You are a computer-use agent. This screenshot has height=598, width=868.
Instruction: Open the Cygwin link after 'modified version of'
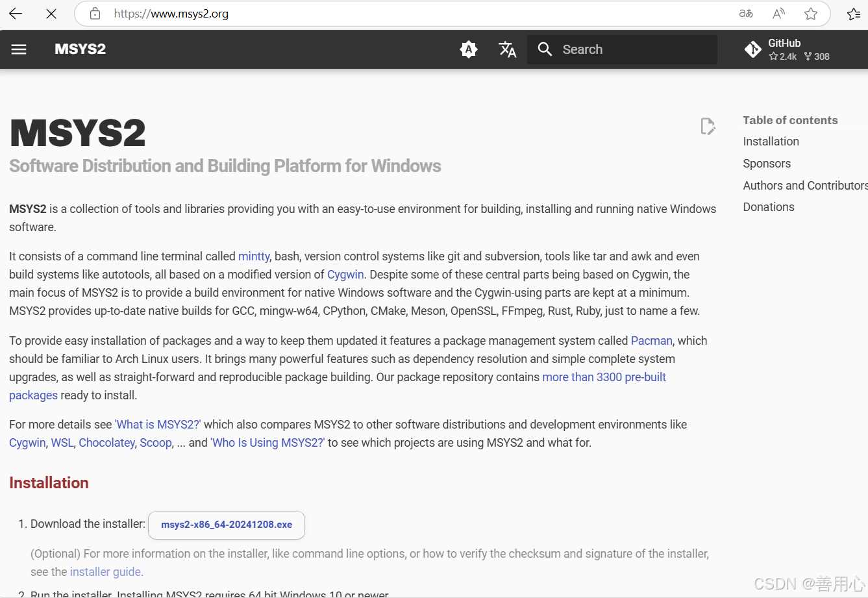coord(345,275)
